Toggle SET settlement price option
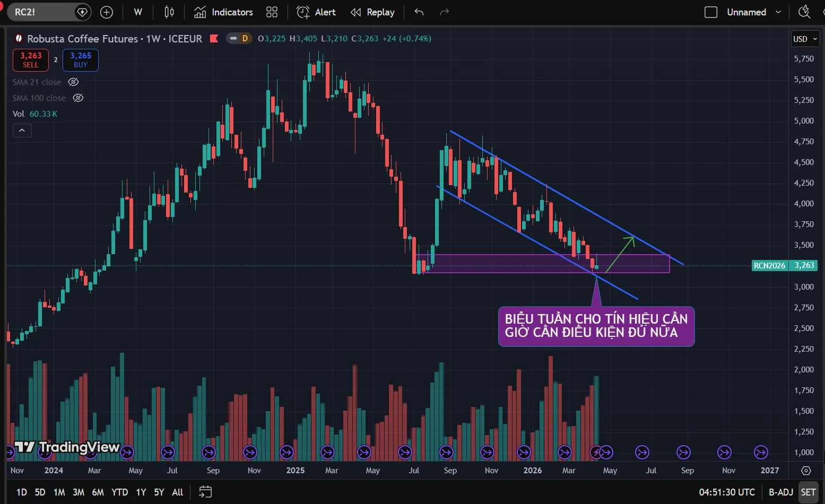Image resolution: width=825 pixels, height=504 pixels. click(808, 492)
